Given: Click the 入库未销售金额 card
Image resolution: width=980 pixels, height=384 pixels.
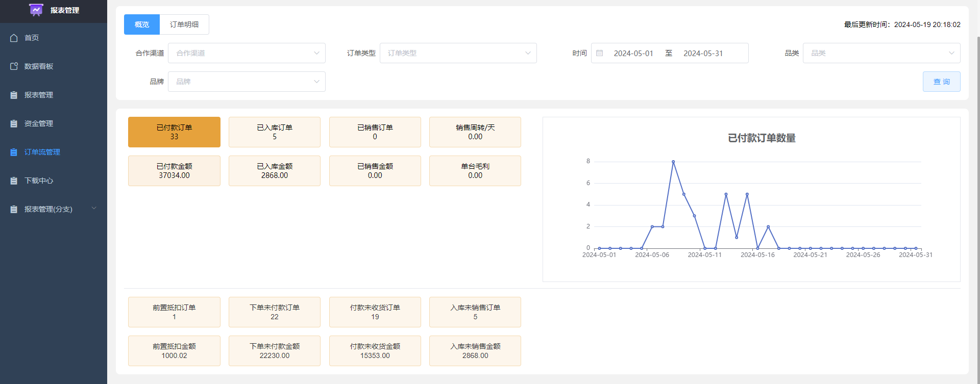Looking at the screenshot, I should coord(475,351).
